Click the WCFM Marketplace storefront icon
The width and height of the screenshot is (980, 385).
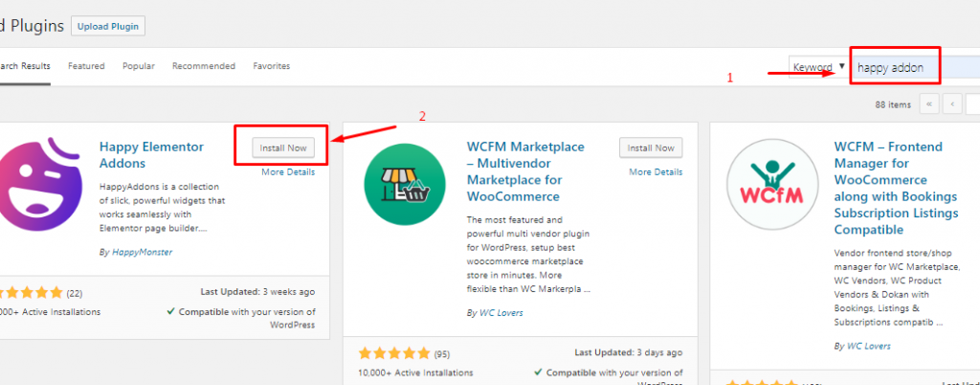coord(405,185)
